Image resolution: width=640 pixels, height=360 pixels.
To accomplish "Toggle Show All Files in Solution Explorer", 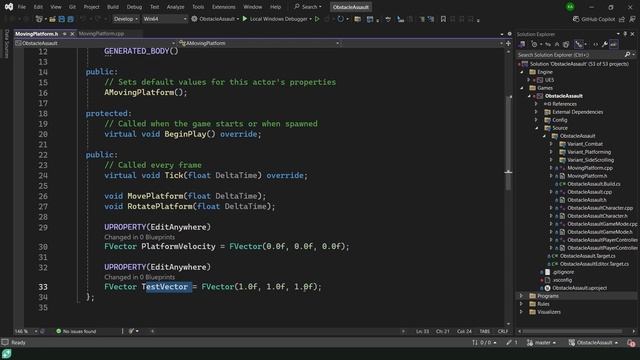I will tap(566, 44).
